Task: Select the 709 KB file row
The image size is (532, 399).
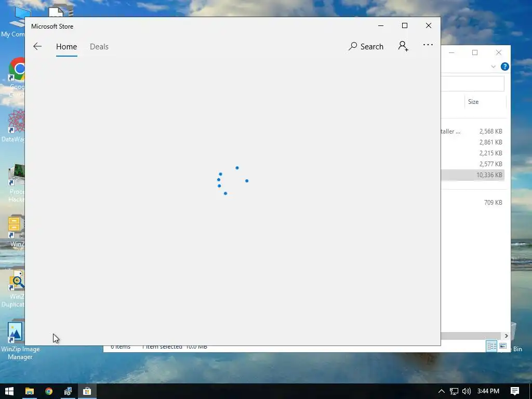Action: (x=473, y=203)
